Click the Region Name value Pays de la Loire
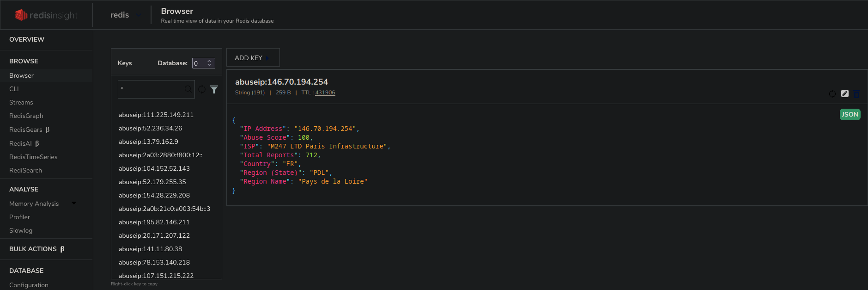 [x=333, y=181]
